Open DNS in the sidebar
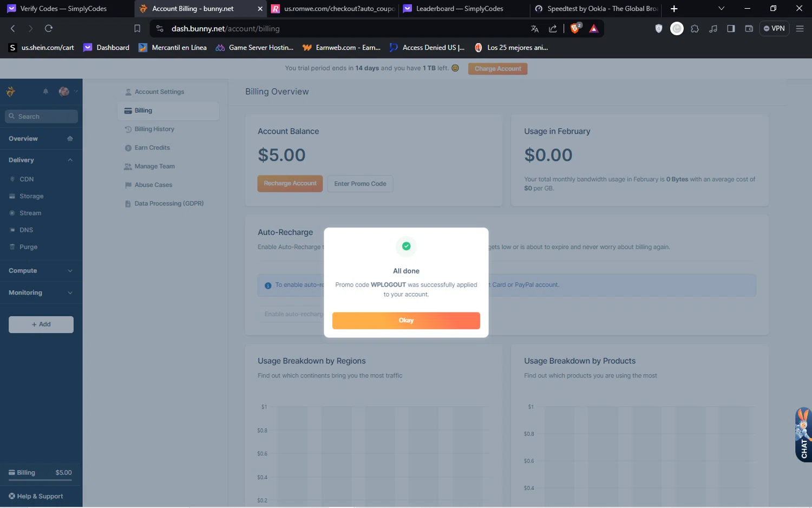 click(26, 230)
